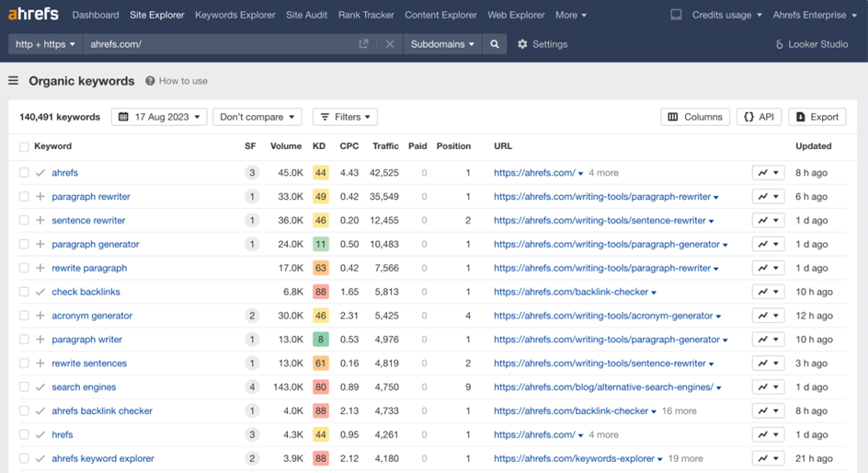This screenshot has height=473, width=868.
Task: Add sentence rewriter keyword with plus icon
Action: (x=40, y=221)
